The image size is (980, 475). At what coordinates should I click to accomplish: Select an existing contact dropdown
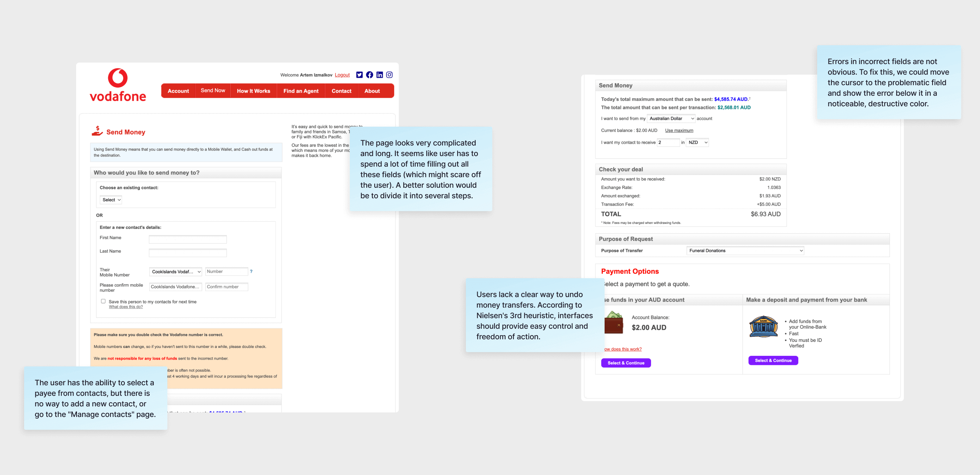click(x=112, y=200)
